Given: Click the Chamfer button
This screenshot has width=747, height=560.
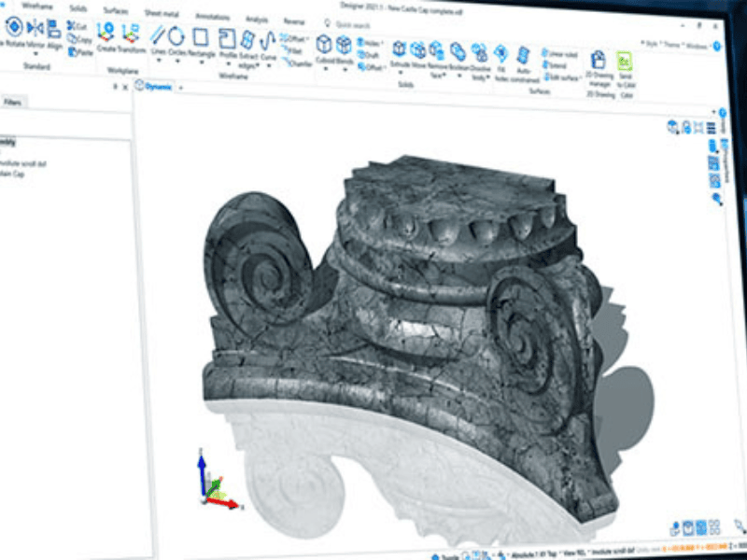Looking at the screenshot, I should 300,63.
